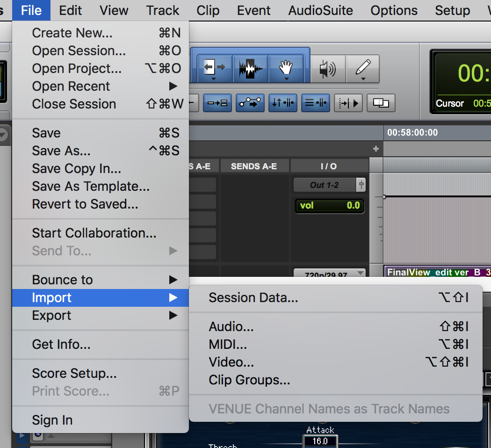
Task: Open the Out 1-2 output selector
Action: coord(325,185)
